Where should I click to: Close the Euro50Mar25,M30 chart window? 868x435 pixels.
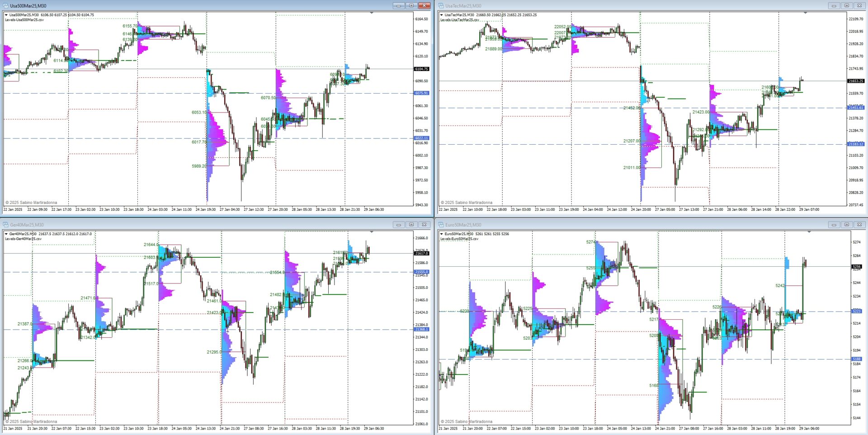tap(859, 225)
